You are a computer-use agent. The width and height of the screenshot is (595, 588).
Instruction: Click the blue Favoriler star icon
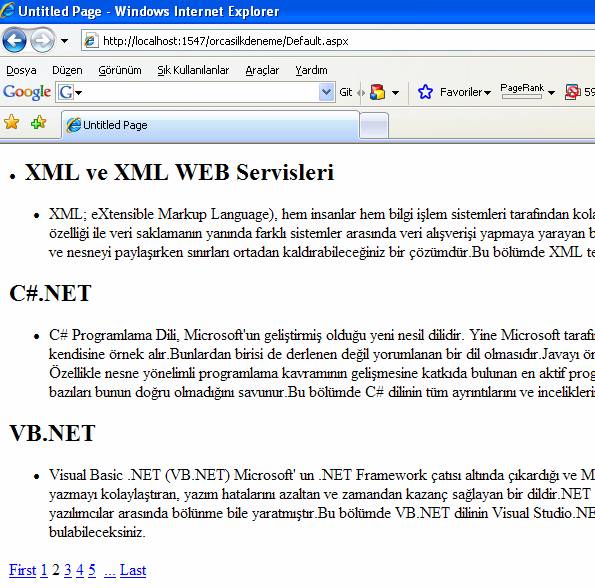coord(425,92)
